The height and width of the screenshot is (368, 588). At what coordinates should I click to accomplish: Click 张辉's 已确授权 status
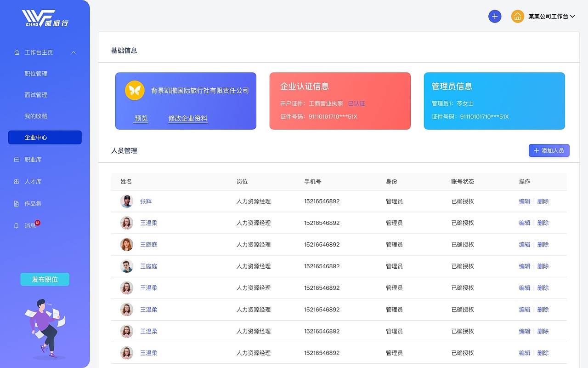pyautogui.click(x=463, y=201)
